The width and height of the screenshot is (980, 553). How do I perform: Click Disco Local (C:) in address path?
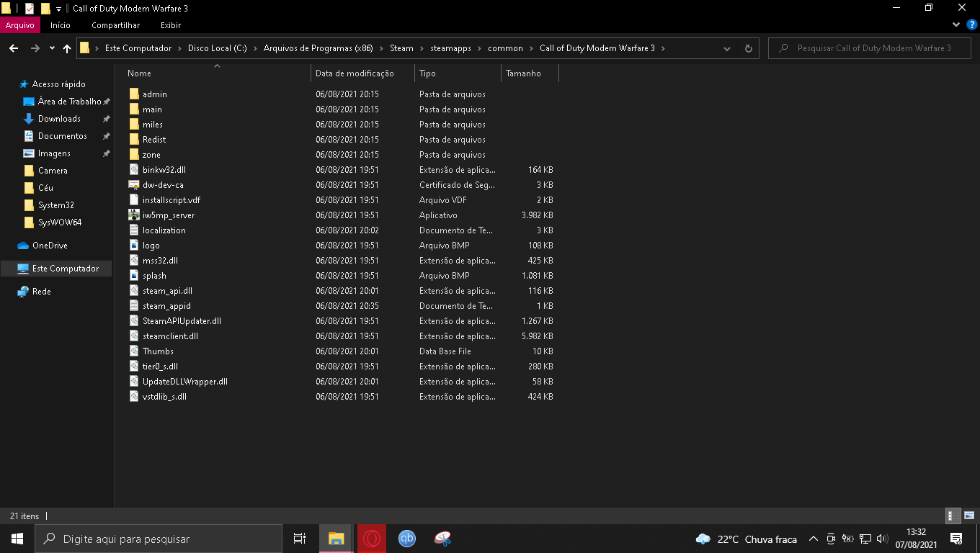click(217, 48)
